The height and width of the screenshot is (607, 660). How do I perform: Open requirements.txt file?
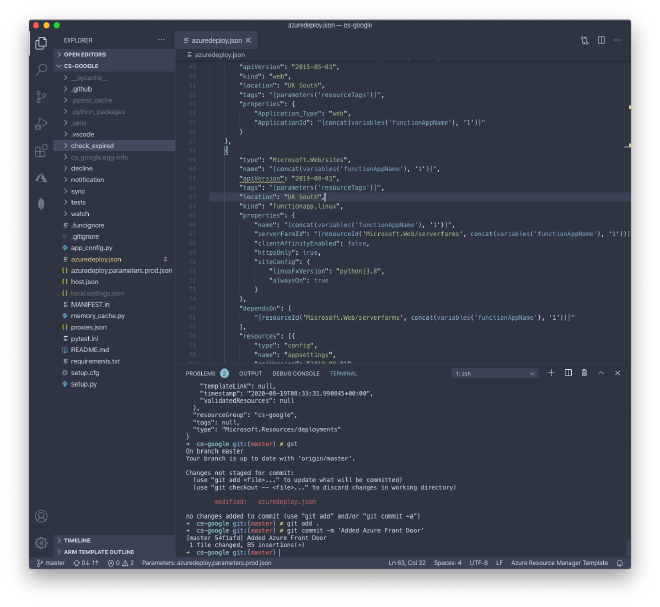point(114,362)
